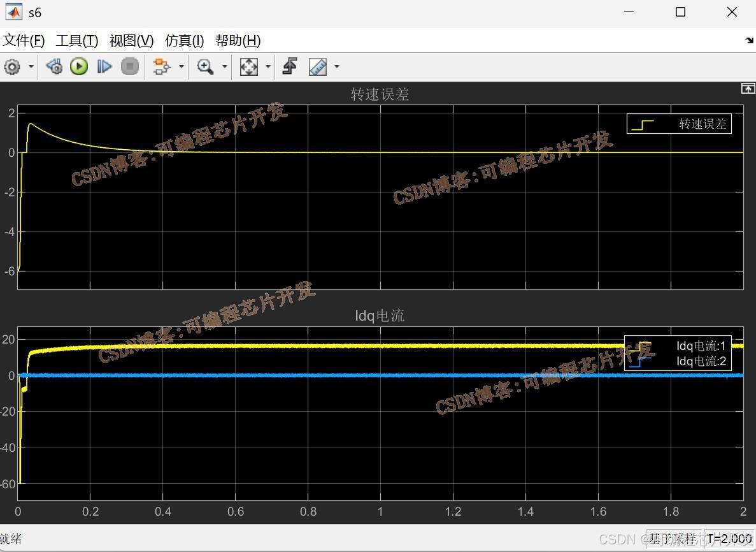Click the 0.2 x-axis tick label

[90, 511]
